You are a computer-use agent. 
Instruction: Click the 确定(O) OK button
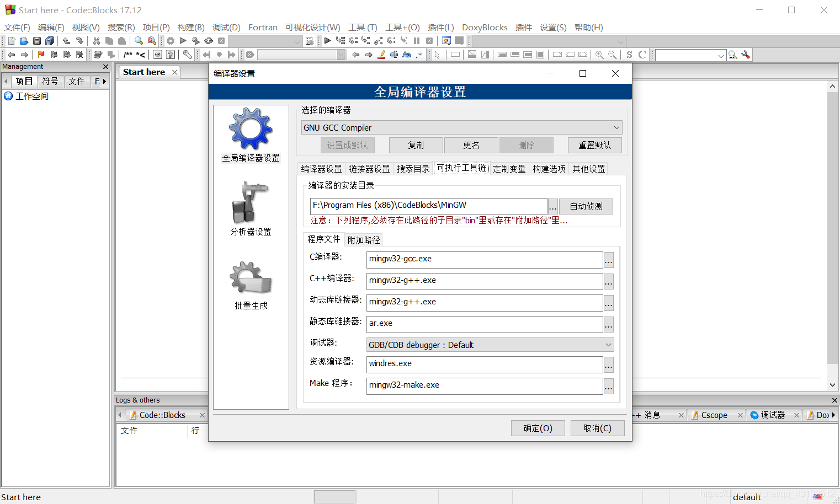tap(538, 428)
